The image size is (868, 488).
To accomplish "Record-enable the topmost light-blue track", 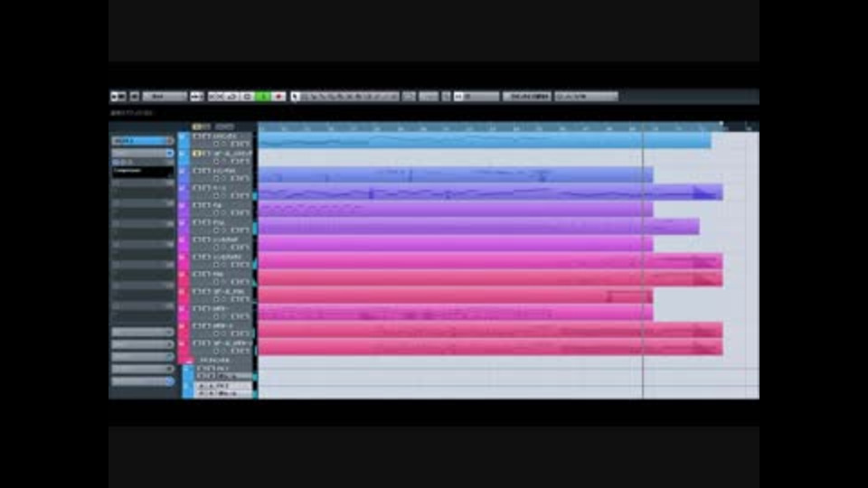I will pos(216,145).
